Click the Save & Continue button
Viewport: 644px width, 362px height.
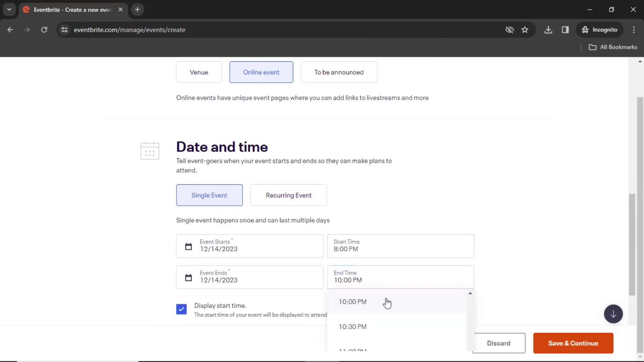click(573, 343)
